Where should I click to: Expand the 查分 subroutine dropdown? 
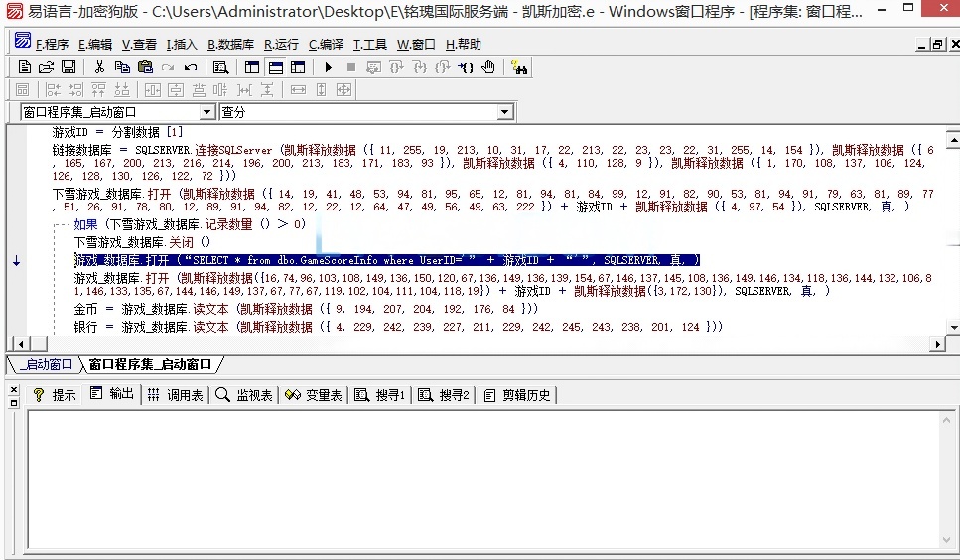point(504,112)
